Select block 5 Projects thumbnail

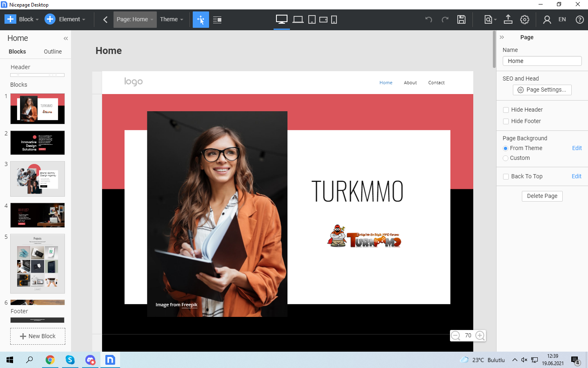pyautogui.click(x=38, y=264)
